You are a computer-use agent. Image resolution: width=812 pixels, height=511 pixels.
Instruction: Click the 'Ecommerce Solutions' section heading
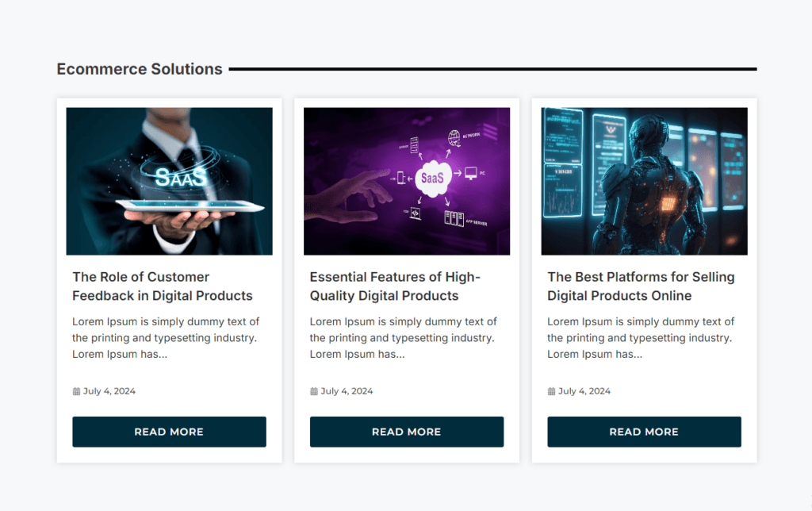coord(140,70)
